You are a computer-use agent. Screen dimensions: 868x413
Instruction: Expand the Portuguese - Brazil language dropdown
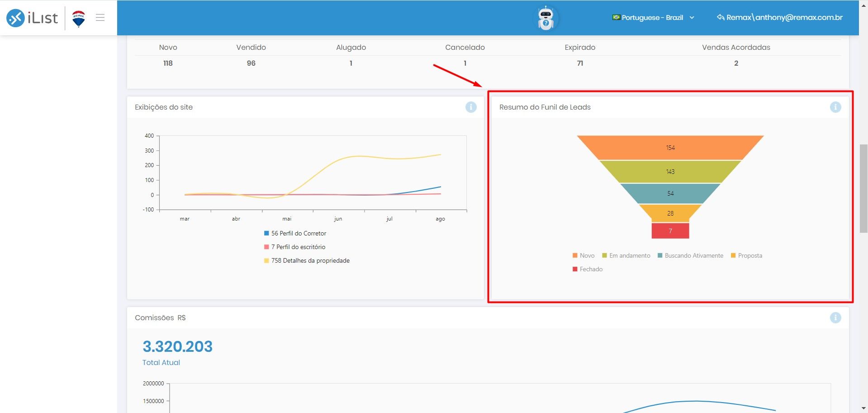[654, 18]
